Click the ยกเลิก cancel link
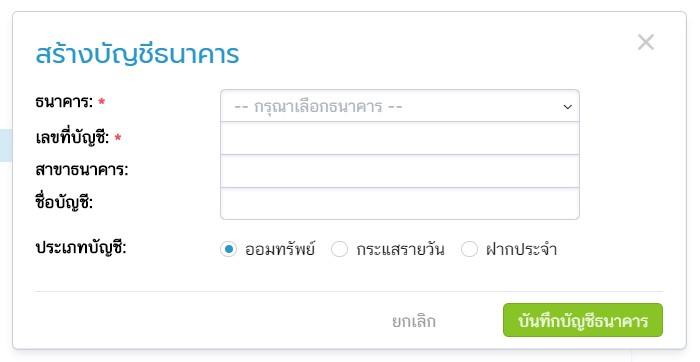 tap(413, 321)
